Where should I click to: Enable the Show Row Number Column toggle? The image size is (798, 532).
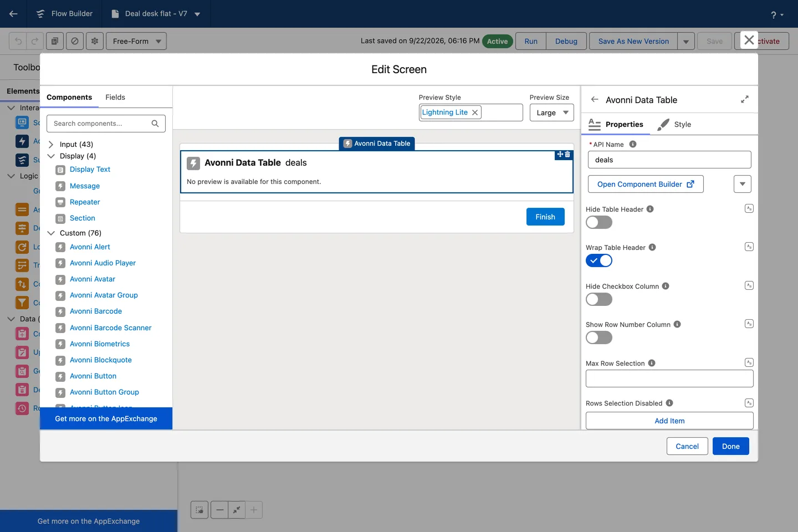pyautogui.click(x=599, y=337)
